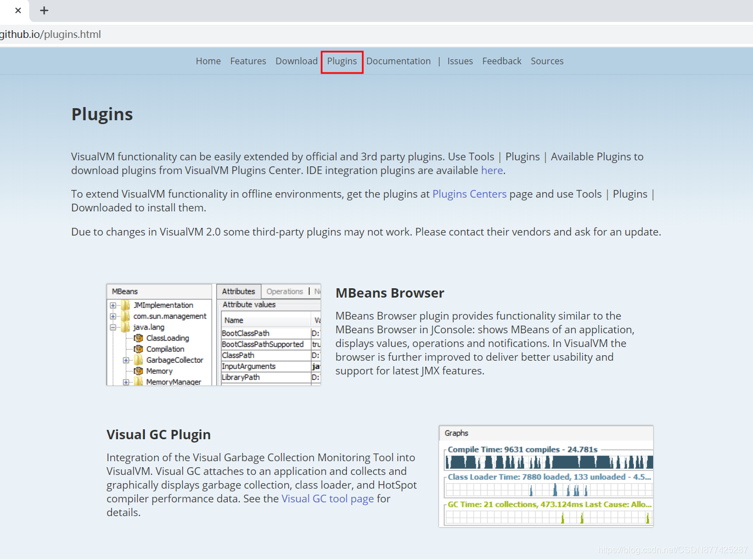Image resolution: width=753 pixels, height=560 pixels.
Task: Close the current browser tab
Action: click(x=18, y=10)
